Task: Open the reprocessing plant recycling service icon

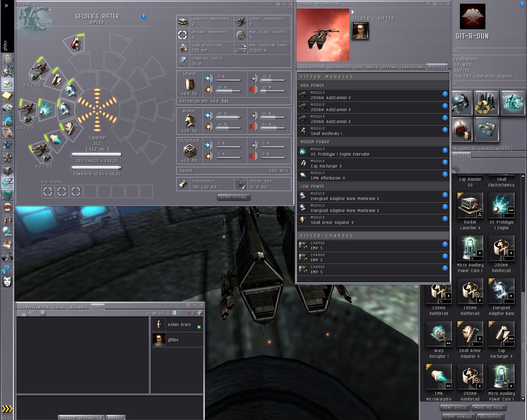Action: 487,103
